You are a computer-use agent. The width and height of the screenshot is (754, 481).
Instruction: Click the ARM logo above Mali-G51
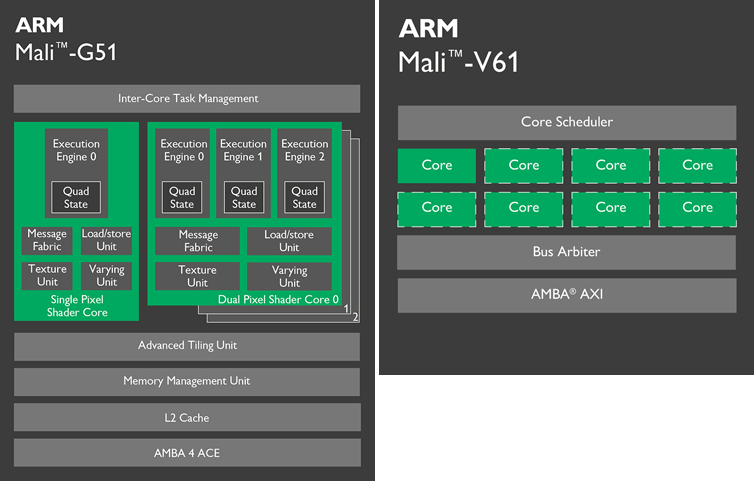(39, 25)
